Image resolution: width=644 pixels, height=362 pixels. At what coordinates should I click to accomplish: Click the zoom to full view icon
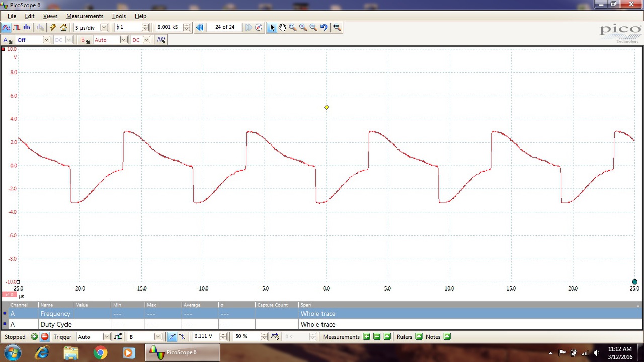point(337,27)
